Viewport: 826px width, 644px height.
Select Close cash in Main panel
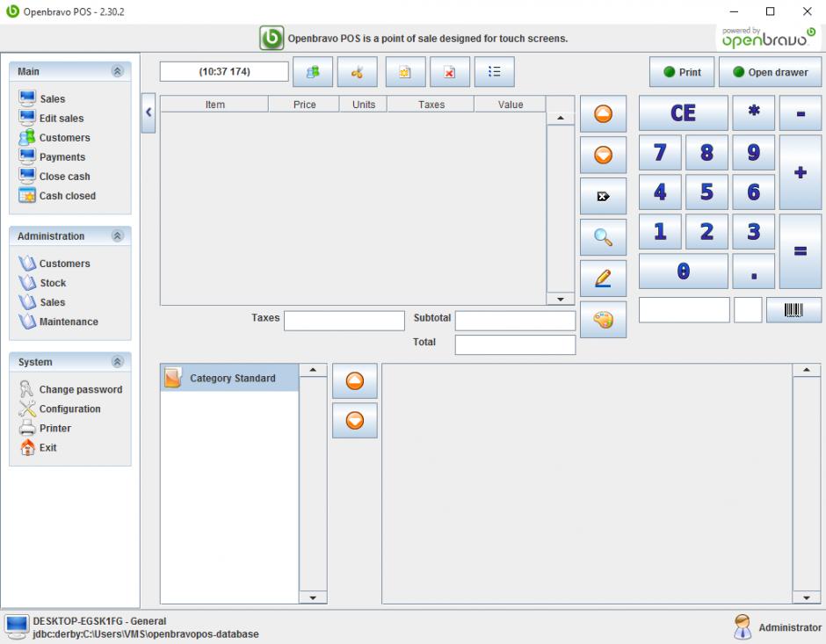pos(54,177)
